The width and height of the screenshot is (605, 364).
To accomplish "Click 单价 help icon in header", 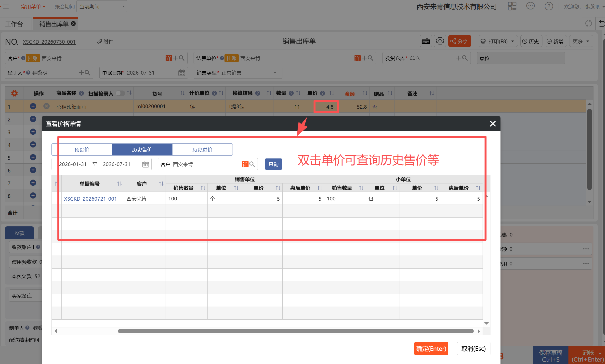I will pos(323,93).
